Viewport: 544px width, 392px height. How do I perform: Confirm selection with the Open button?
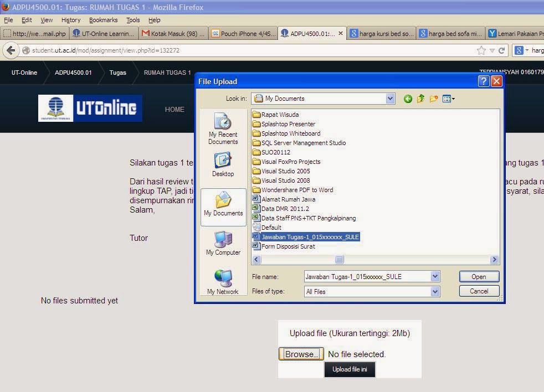click(x=478, y=276)
